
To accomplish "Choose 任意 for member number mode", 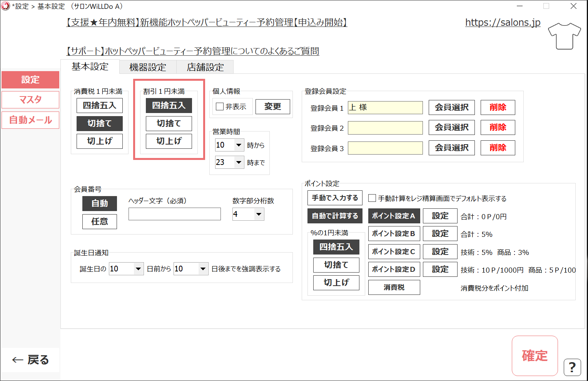I will 99,221.
